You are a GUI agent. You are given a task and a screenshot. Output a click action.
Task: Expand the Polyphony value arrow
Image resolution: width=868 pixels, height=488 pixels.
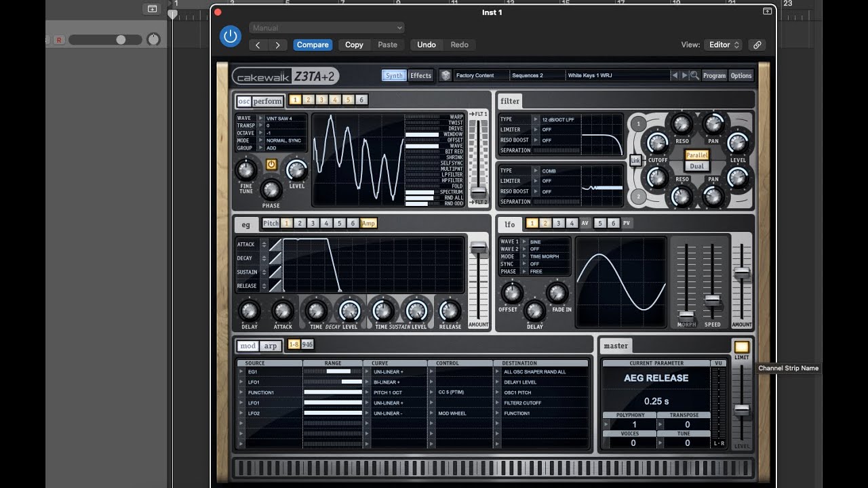[607, 425]
